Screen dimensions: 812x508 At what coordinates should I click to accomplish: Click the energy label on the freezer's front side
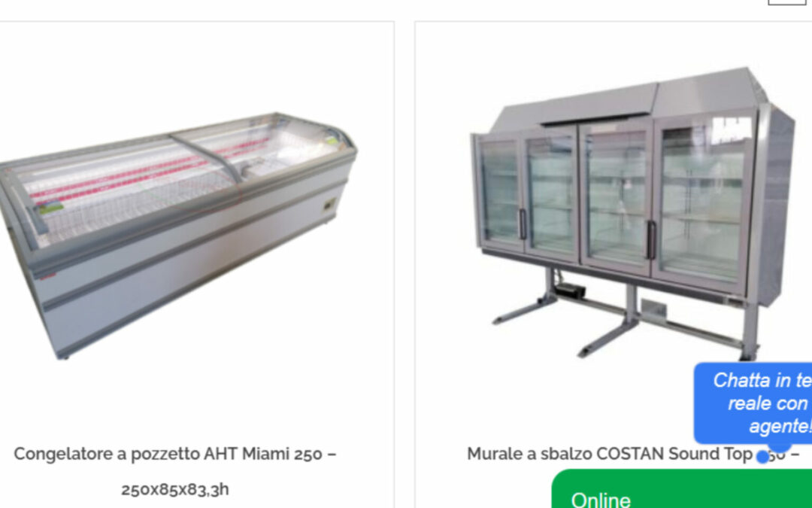(x=330, y=205)
